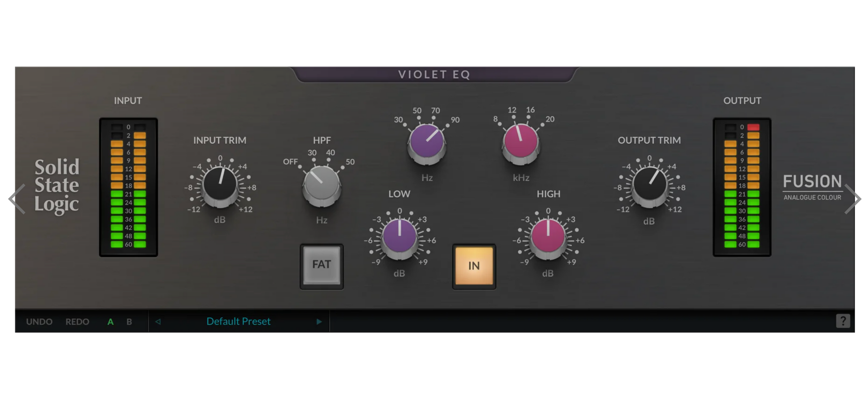Go to next preset with right triangle
This screenshot has width=868, height=396.
(x=319, y=321)
